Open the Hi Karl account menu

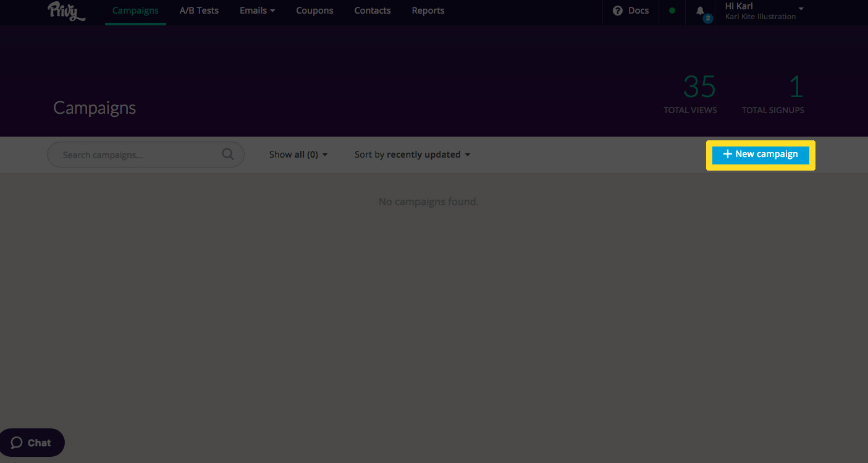[x=764, y=11]
